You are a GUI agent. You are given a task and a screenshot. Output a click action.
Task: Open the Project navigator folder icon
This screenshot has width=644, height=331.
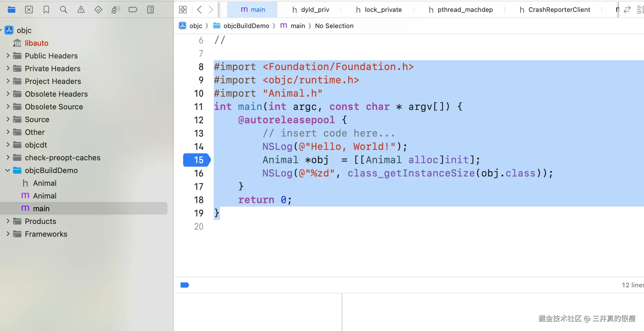click(x=12, y=10)
